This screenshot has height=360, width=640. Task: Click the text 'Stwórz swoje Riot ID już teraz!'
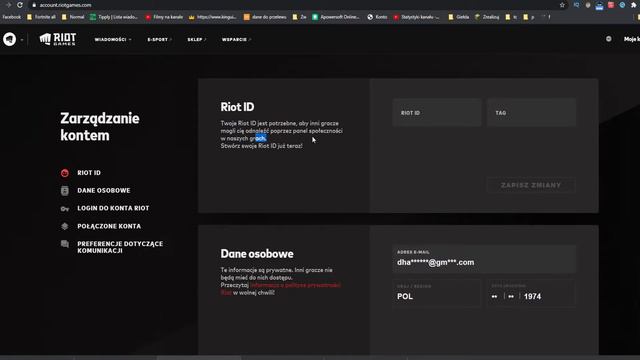click(262, 146)
